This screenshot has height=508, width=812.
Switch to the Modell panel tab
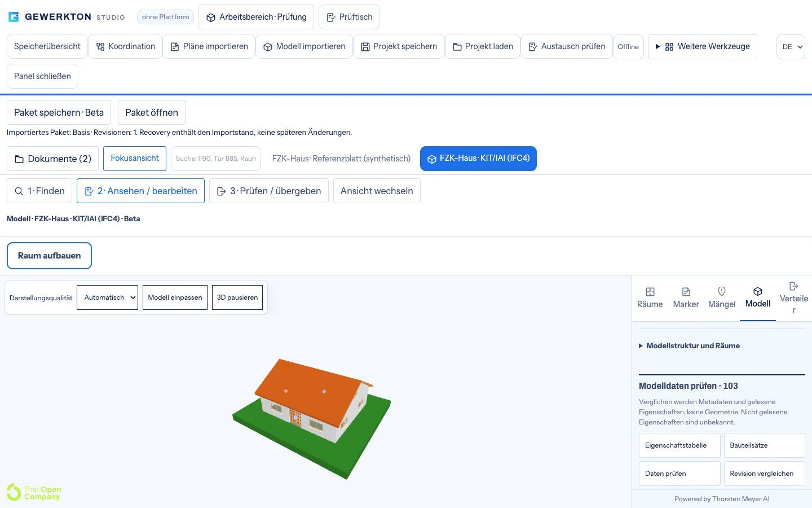758,297
